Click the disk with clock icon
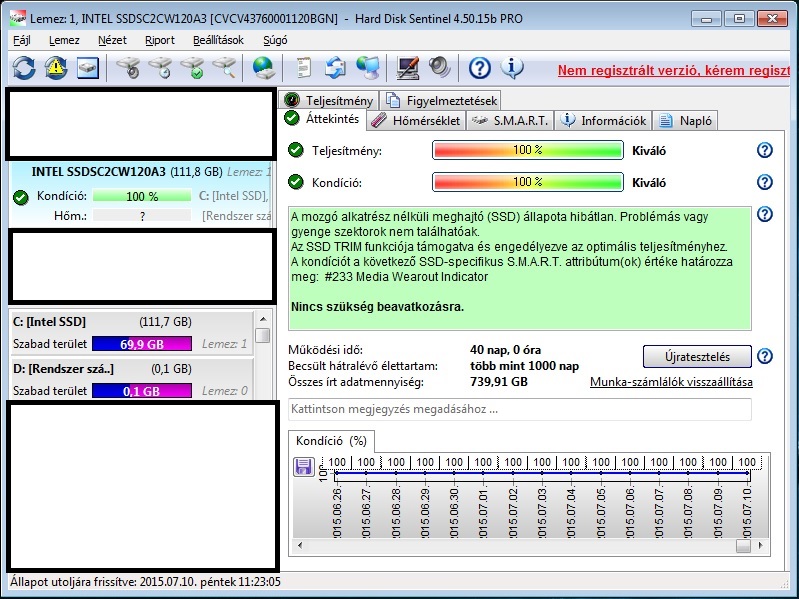 pyautogui.click(x=161, y=68)
